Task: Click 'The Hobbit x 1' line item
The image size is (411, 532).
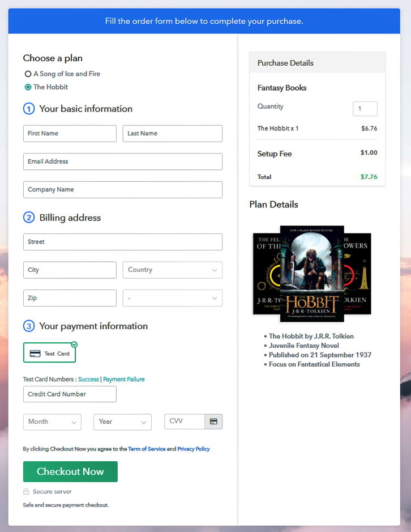Action: click(278, 128)
